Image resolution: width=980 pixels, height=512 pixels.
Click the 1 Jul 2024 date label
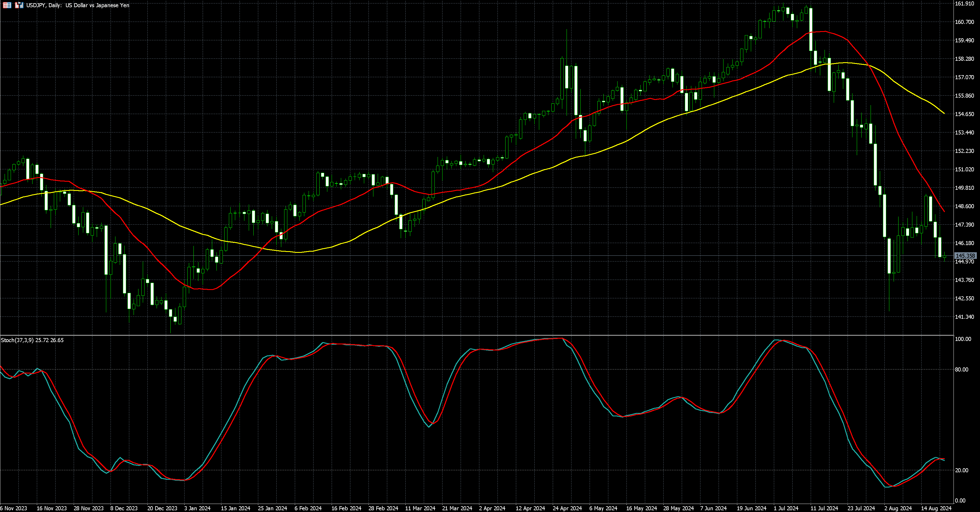786,508
